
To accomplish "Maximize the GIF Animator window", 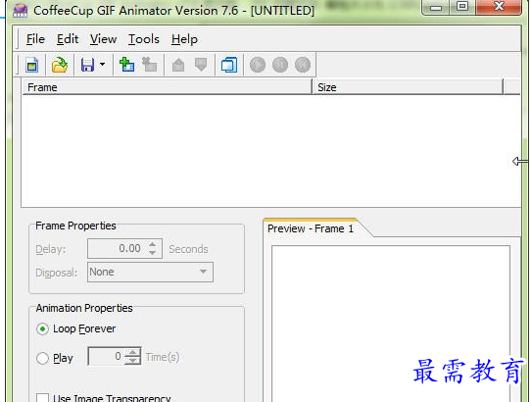I will [x=462, y=7].
